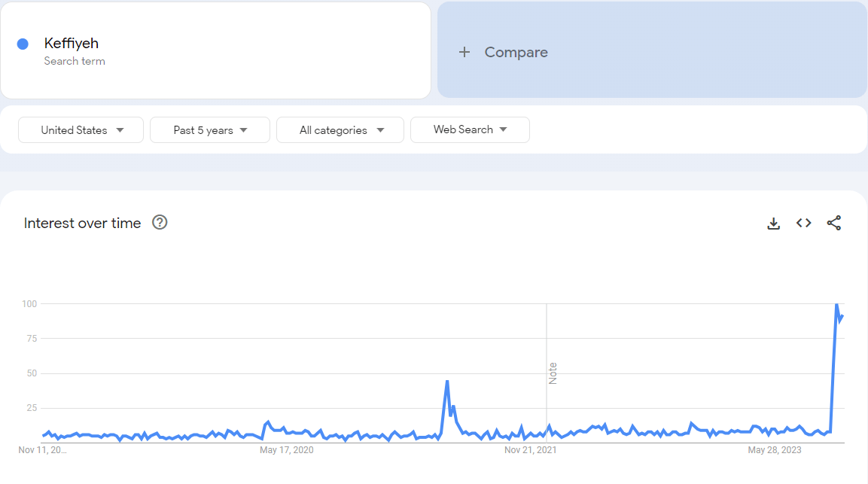Change the Web Search type dropdown
The width and height of the screenshot is (868, 484).
(470, 129)
